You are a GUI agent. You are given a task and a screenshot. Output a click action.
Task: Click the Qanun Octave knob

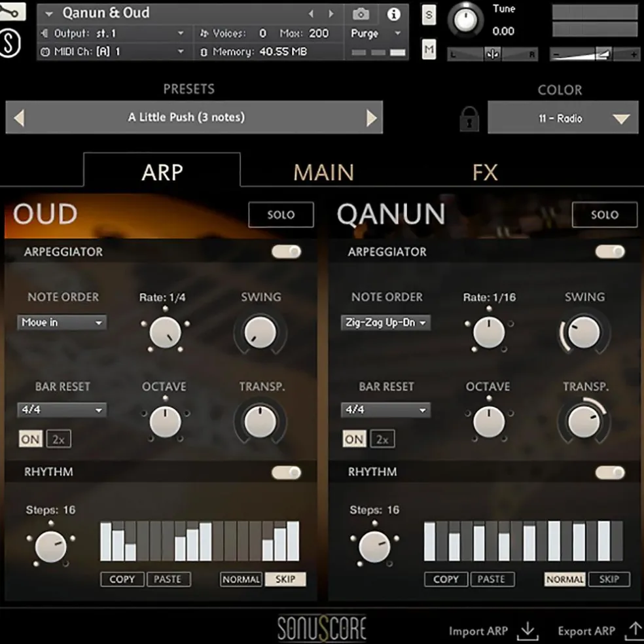click(x=489, y=421)
